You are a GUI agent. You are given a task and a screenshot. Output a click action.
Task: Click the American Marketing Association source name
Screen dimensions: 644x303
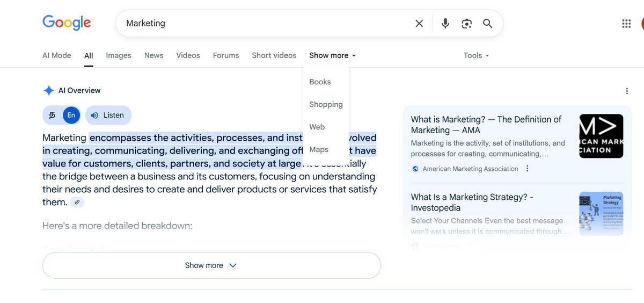point(470,169)
